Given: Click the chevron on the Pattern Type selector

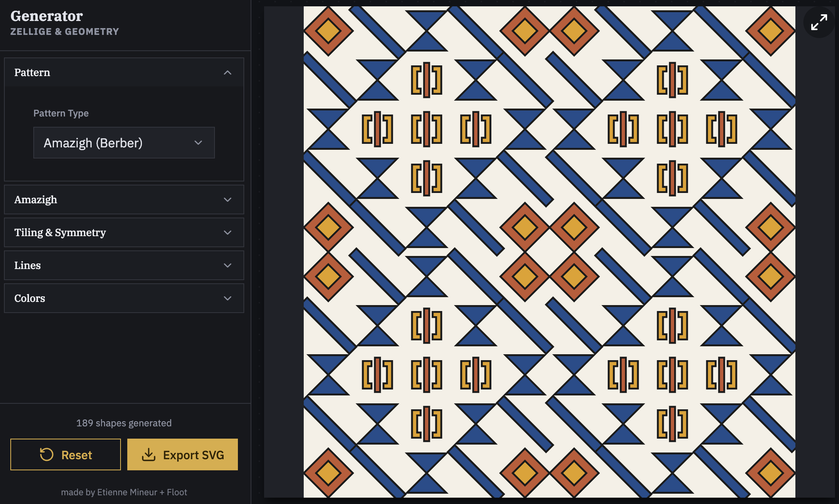Looking at the screenshot, I should 198,143.
